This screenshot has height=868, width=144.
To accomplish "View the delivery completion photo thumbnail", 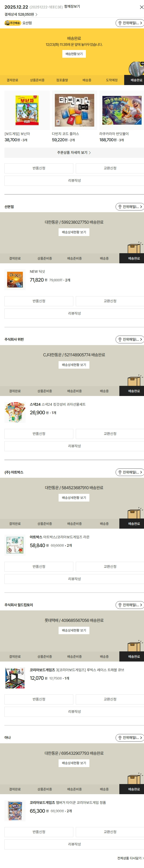I will [137, 68].
